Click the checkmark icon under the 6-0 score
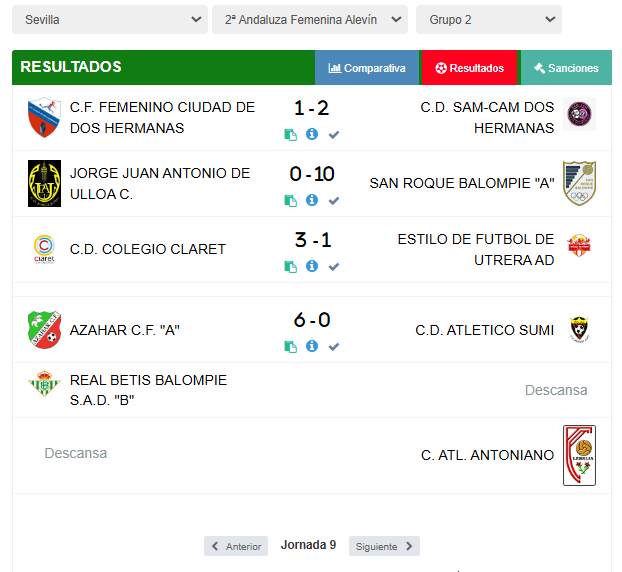Screen dimensions: 622x572 [x=334, y=347]
